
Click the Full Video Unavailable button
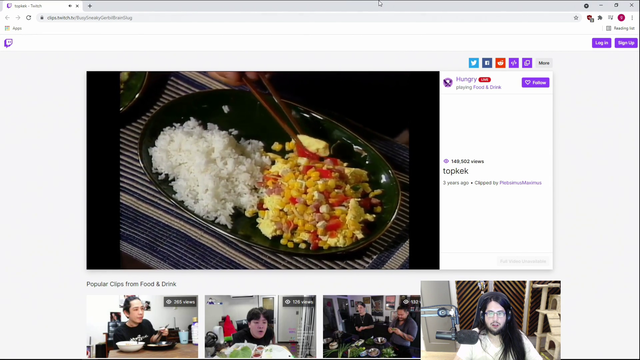pos(523,261)
